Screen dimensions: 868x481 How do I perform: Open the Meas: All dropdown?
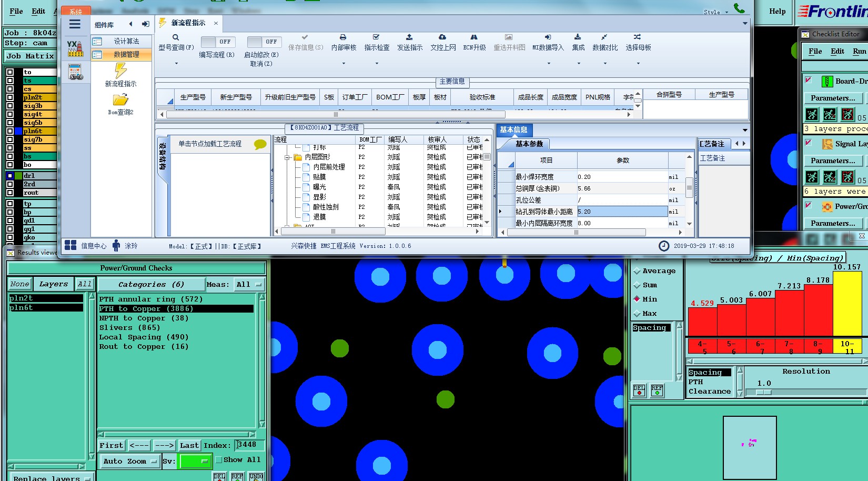point(249,285)
